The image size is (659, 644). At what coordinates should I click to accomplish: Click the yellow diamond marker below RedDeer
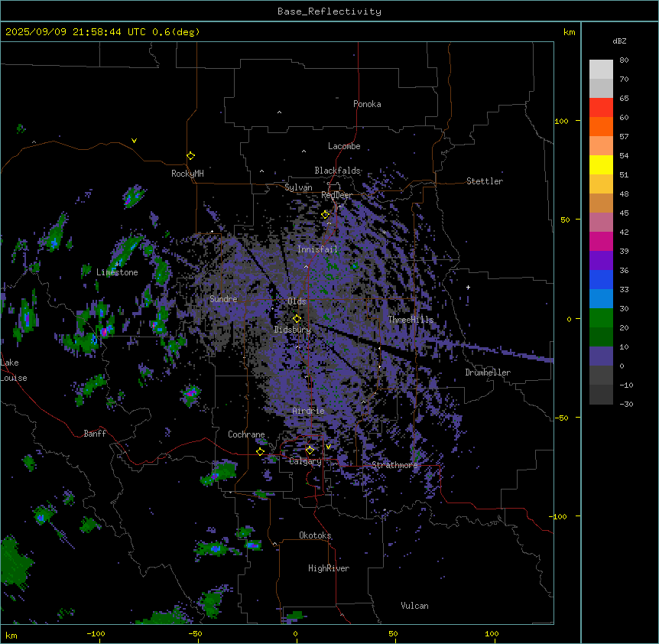(325, 215)
